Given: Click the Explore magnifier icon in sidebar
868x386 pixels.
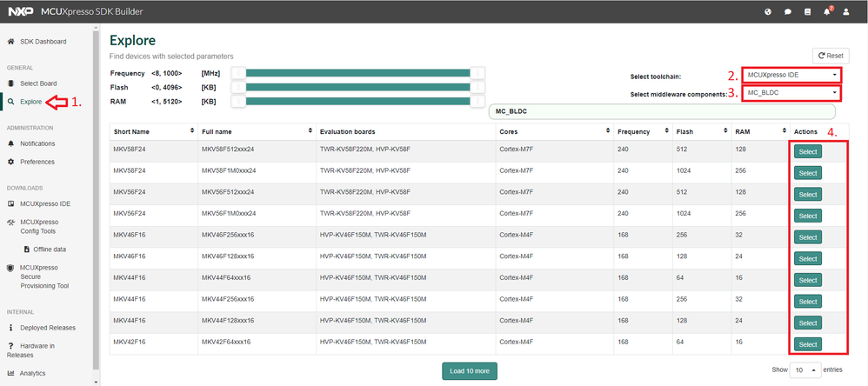Looking at the screenshot, I should pos(10,102).
